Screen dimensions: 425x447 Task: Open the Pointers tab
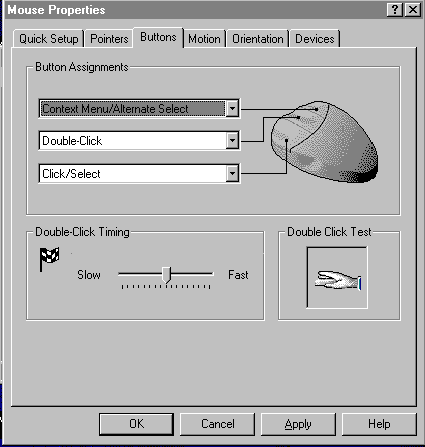109,39
